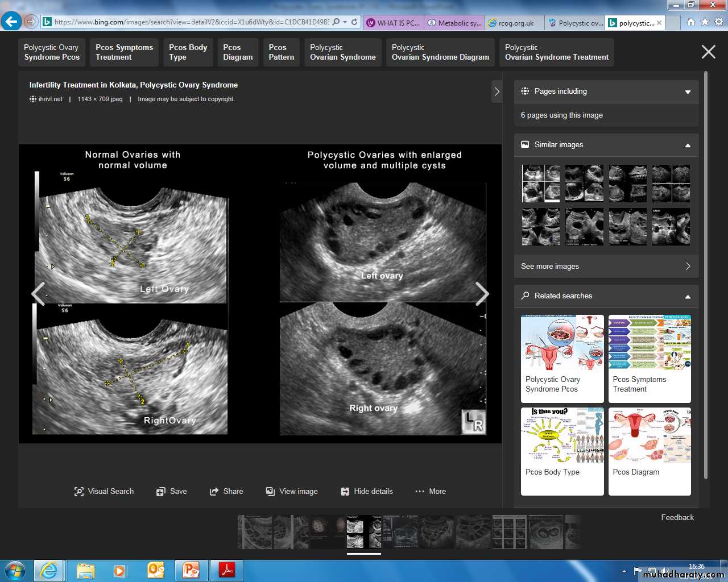This screenshot has height=582, width=728.
Task: Click the browser address bar
Action: pos(191,22)
